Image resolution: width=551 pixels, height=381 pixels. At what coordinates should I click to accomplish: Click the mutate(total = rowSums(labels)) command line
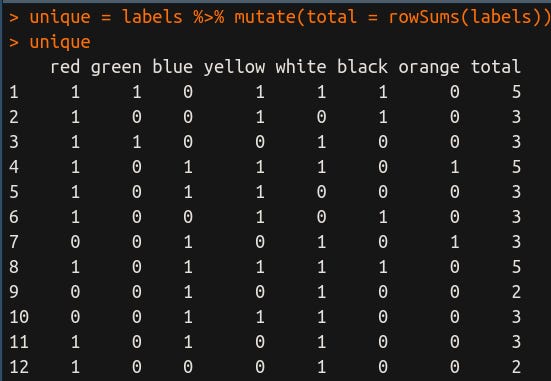pyautogui.click(x=280, y=17)
